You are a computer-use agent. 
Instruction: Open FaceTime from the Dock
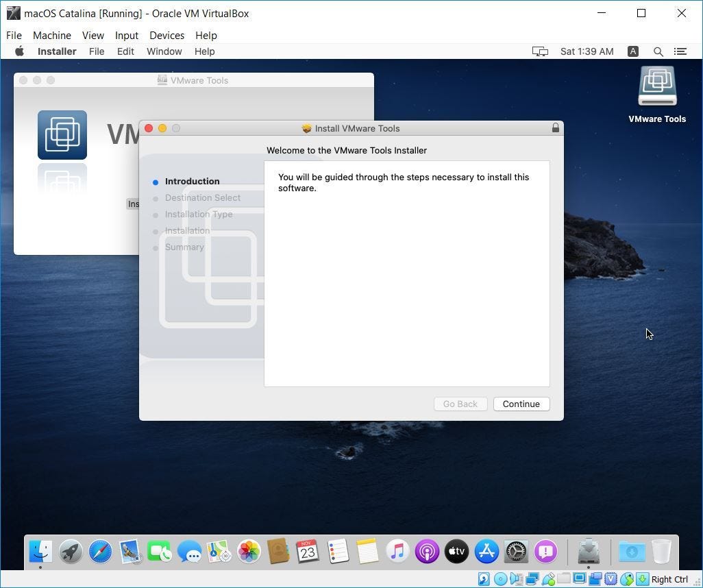(159, 551)
